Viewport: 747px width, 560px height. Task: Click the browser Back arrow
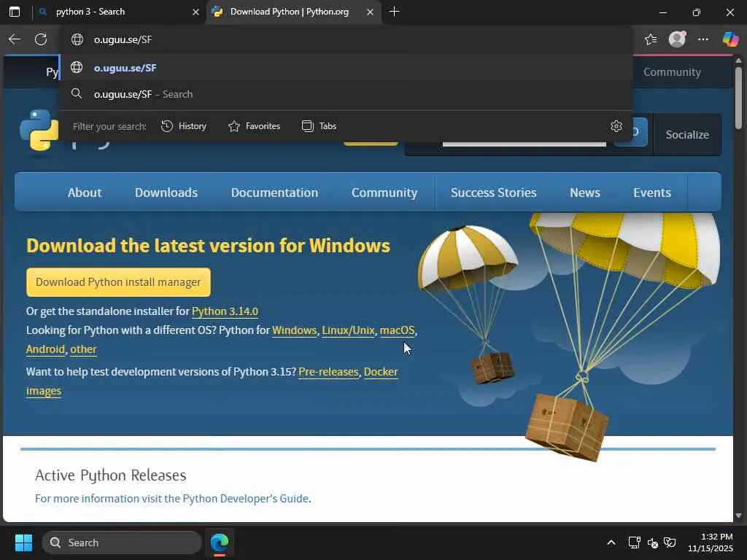(15, 39)
